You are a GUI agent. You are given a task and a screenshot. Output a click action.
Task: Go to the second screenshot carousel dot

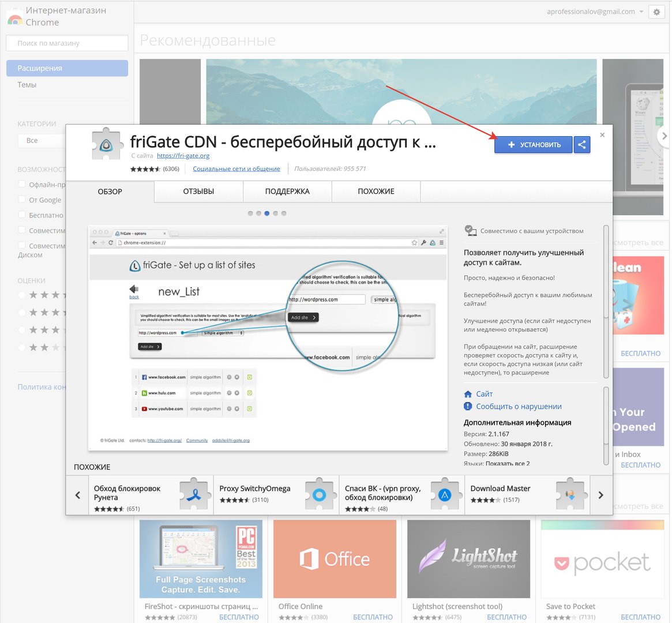point(258,213)
